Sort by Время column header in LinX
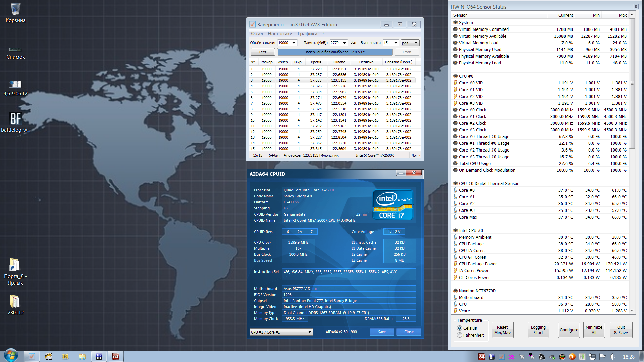 (316, 62)
